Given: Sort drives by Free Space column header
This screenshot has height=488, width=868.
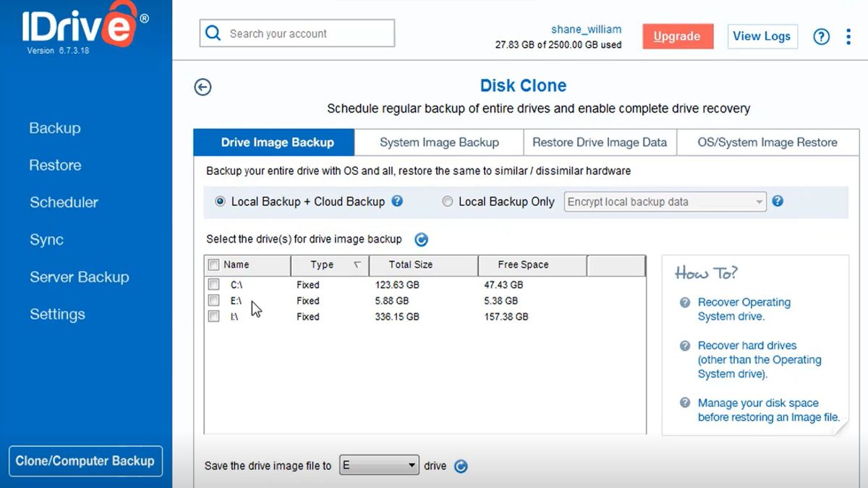Looking at the screenshot, I should (532, 265).
